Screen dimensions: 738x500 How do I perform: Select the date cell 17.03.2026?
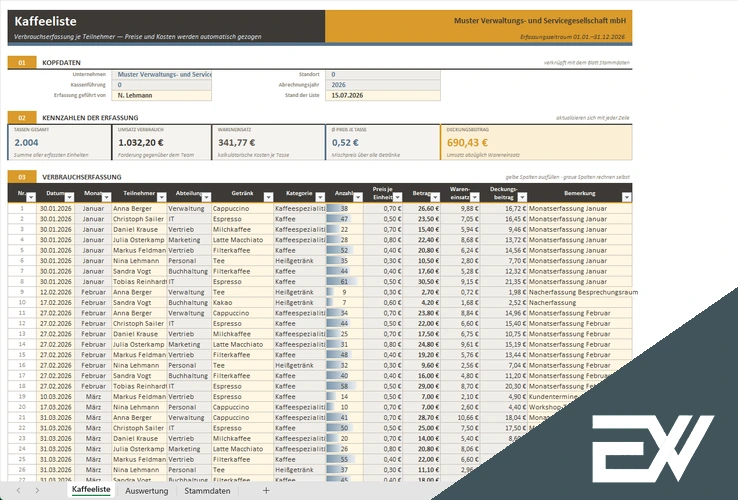[56, 407]
